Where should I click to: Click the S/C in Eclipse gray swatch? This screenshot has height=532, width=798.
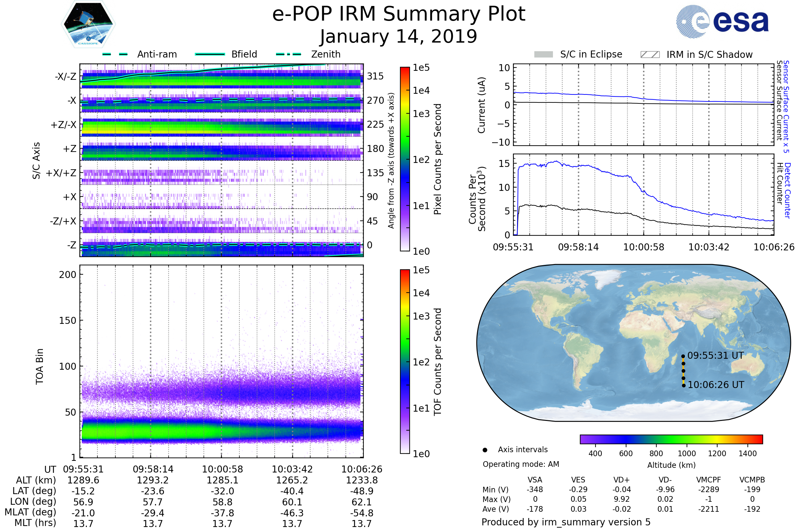point(544,55)
